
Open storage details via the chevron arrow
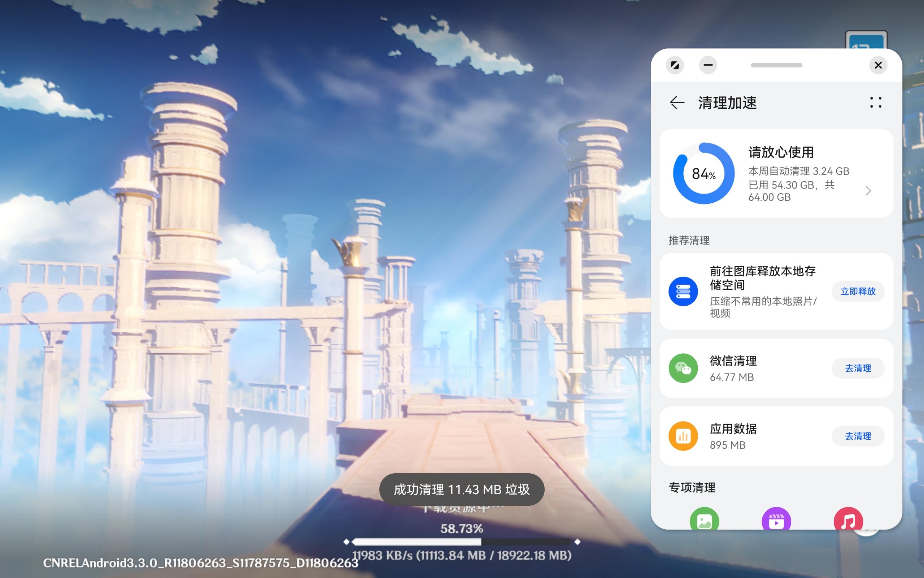coord(868,191)
